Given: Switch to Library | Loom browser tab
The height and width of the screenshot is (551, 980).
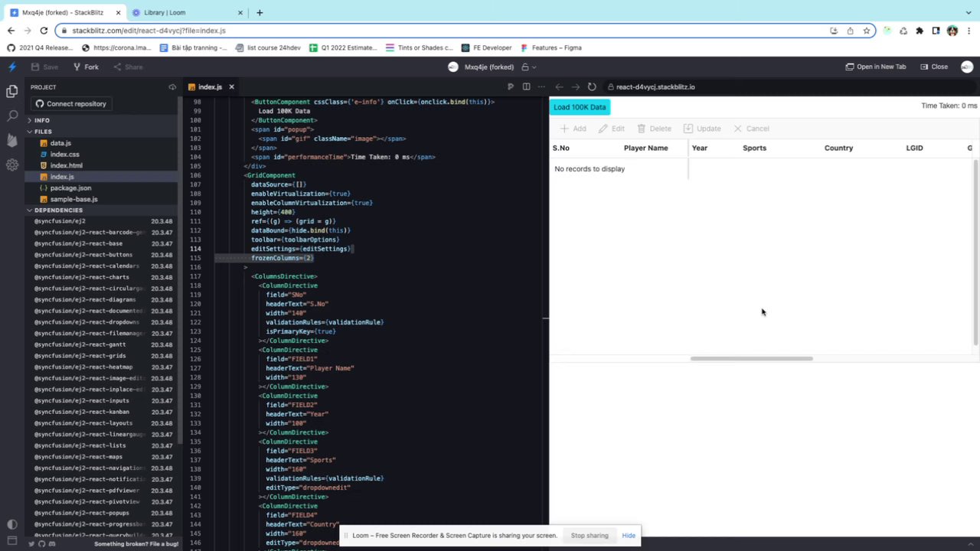Looking at the screenshot, I should [x=187, y=12].
